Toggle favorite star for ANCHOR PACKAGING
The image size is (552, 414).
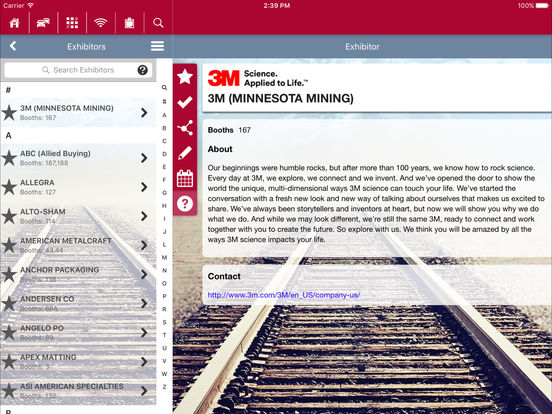pos(9,275)
